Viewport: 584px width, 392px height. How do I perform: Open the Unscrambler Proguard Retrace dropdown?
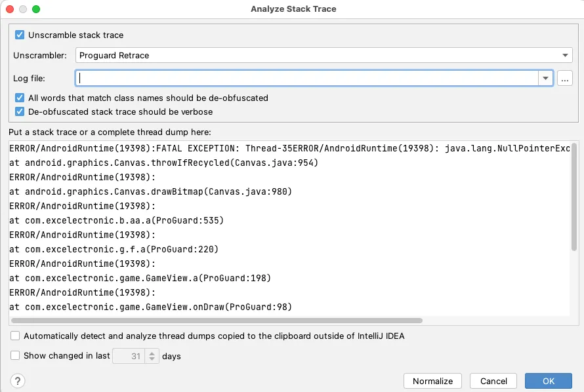324,56
